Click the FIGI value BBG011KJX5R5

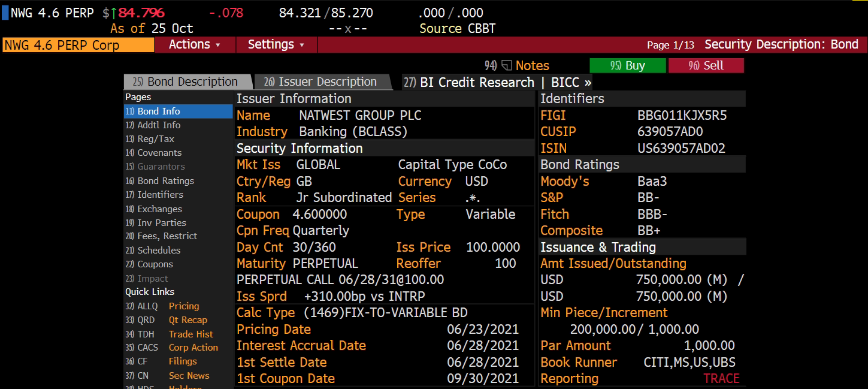tap(682, 116)
